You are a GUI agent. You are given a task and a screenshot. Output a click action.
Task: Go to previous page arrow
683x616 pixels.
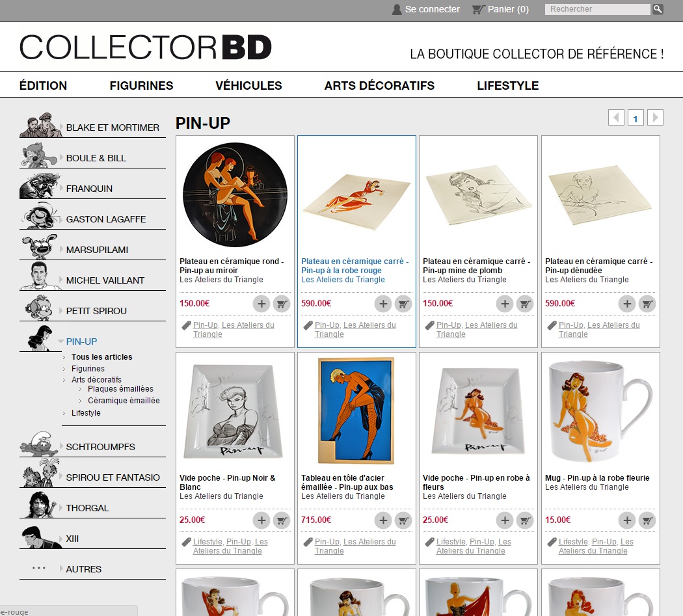(616, 118)
